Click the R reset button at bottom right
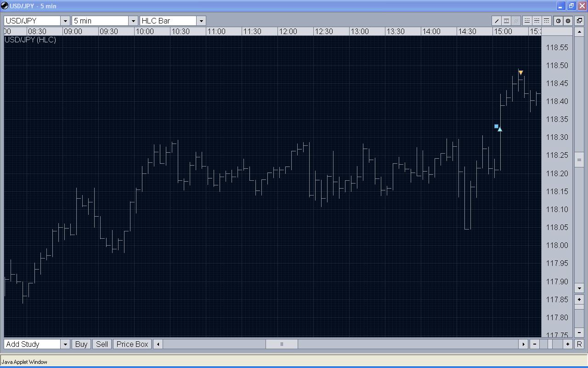588x368 pixels. coord(579,344)
